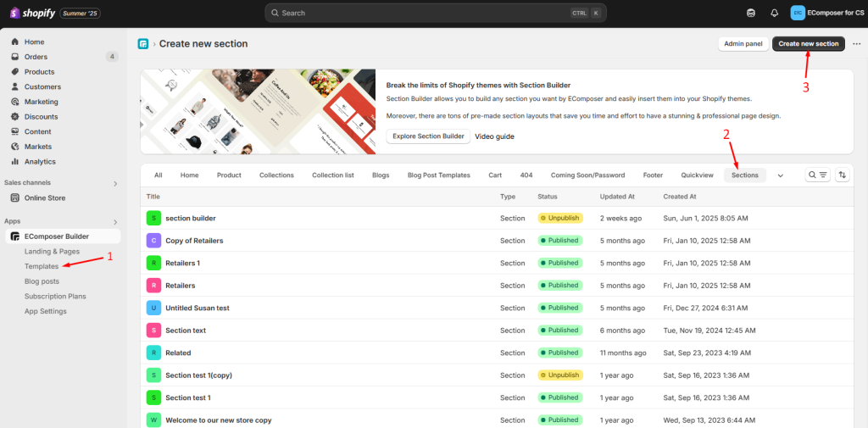
Task: Open Landing & Pages in sidebar
Action: click(52, 252)
